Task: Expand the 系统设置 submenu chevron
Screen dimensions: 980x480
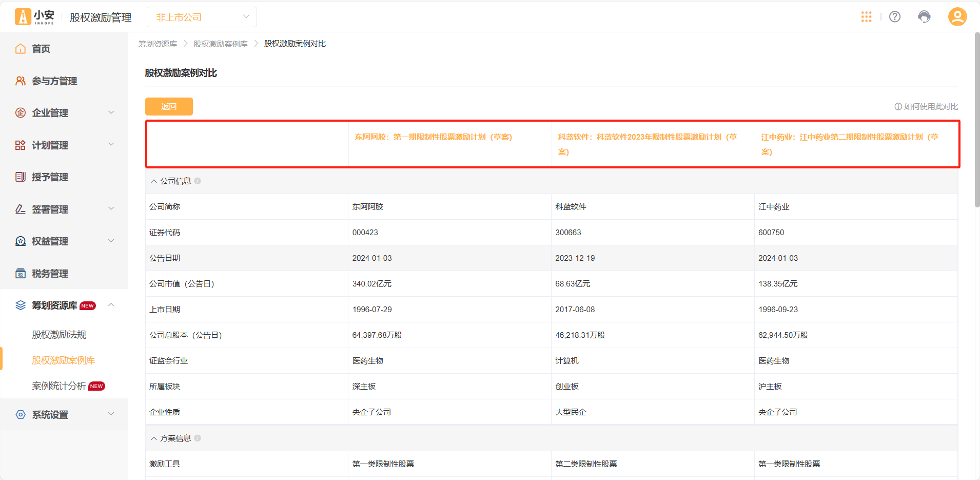Action: [111, 414]
